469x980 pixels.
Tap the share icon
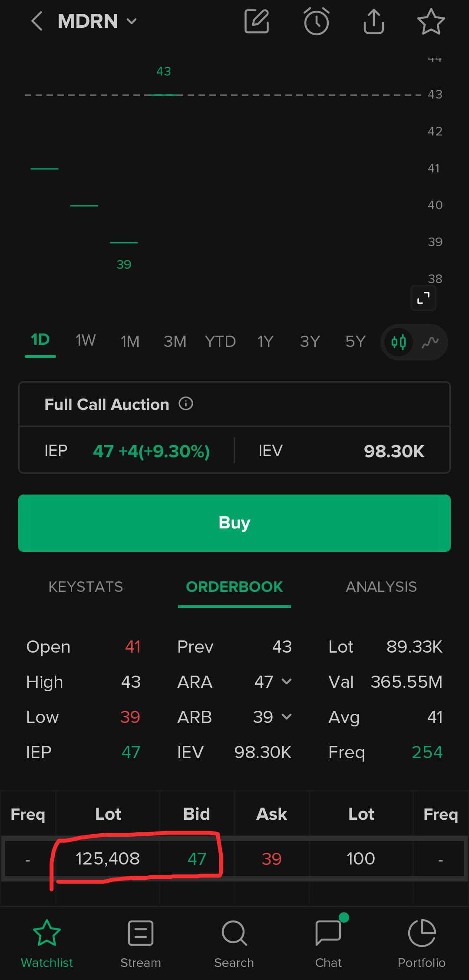tap(373, 21)
